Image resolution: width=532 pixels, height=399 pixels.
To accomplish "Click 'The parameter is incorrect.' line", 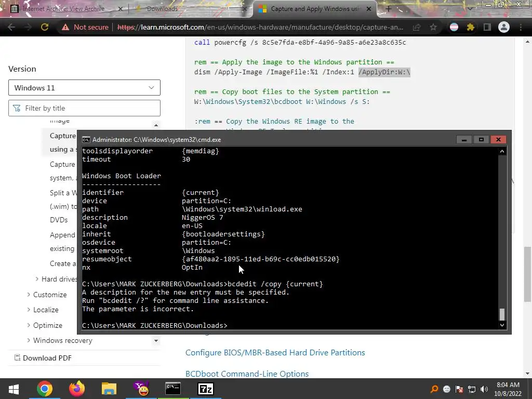I will [138, 309].
